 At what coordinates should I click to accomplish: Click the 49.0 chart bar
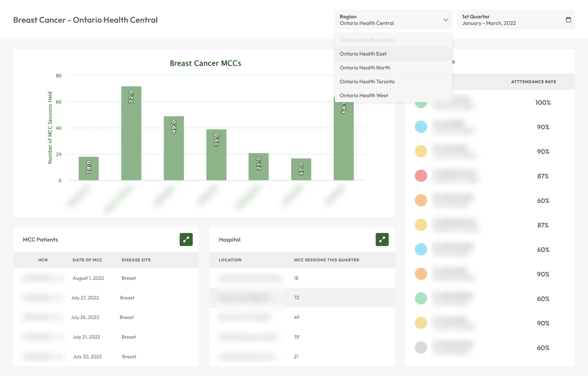174,148
